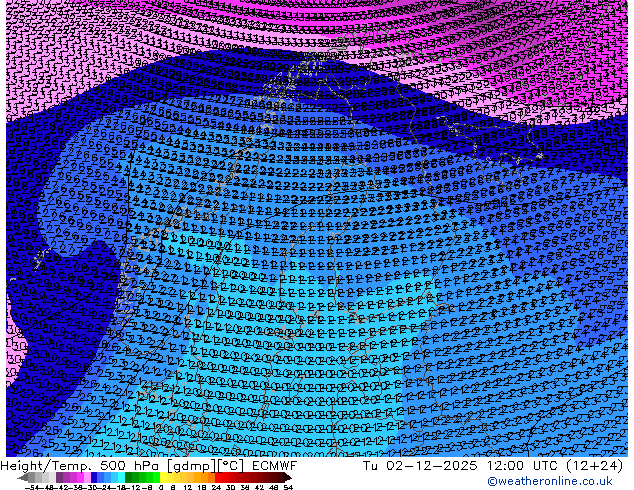The width and height of the screenshot is (634, 490).
Task: Click the (12+24) forecast offset text
Action: [x=595, y=466]
